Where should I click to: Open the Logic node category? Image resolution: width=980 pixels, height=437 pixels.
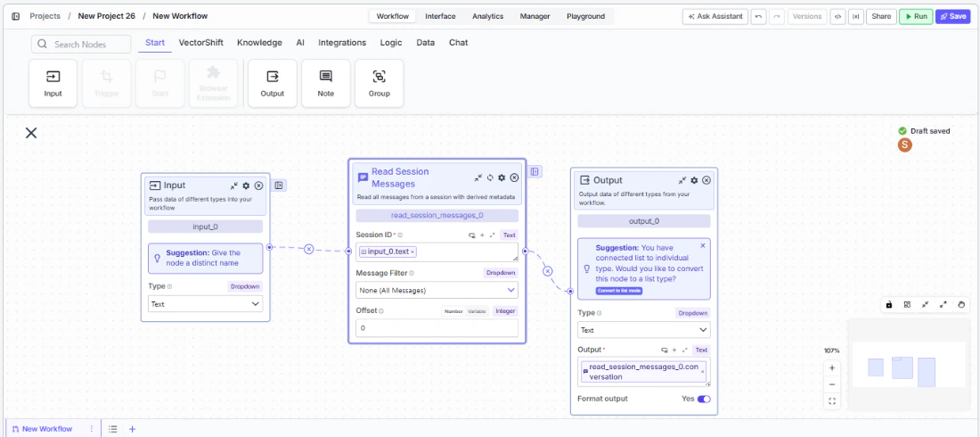point(391,43)
